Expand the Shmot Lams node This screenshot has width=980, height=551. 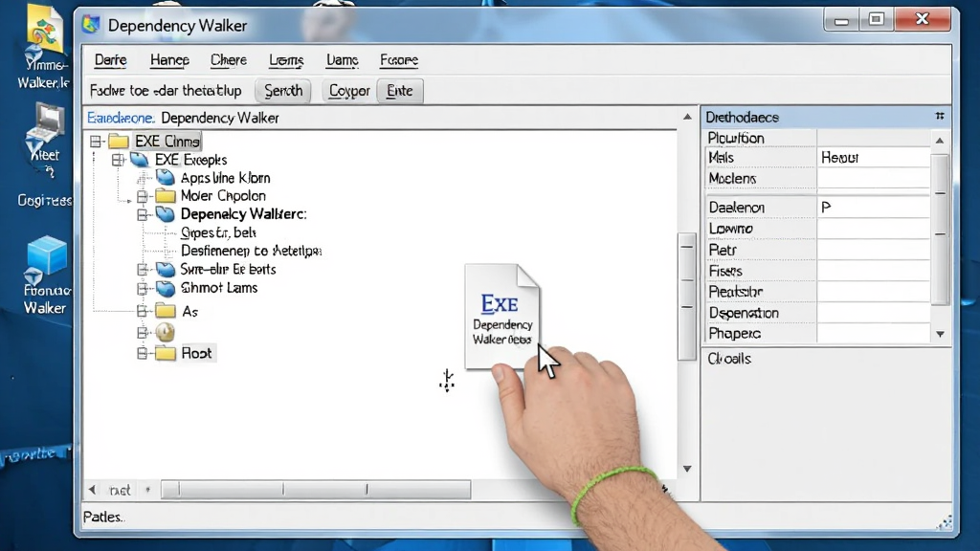click(142, 288)
